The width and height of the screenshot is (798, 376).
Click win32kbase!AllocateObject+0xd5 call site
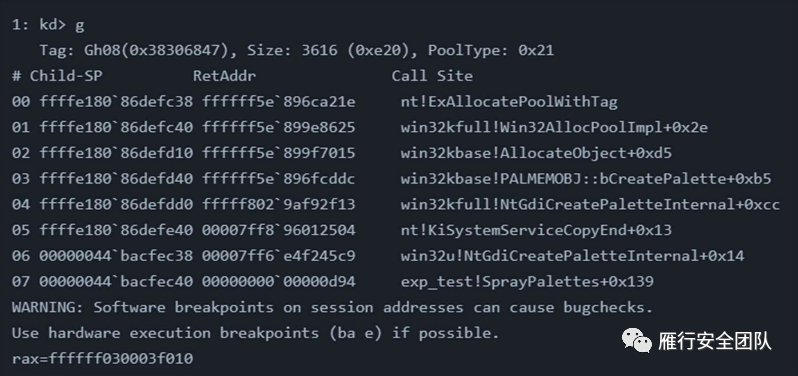point(536,153)
